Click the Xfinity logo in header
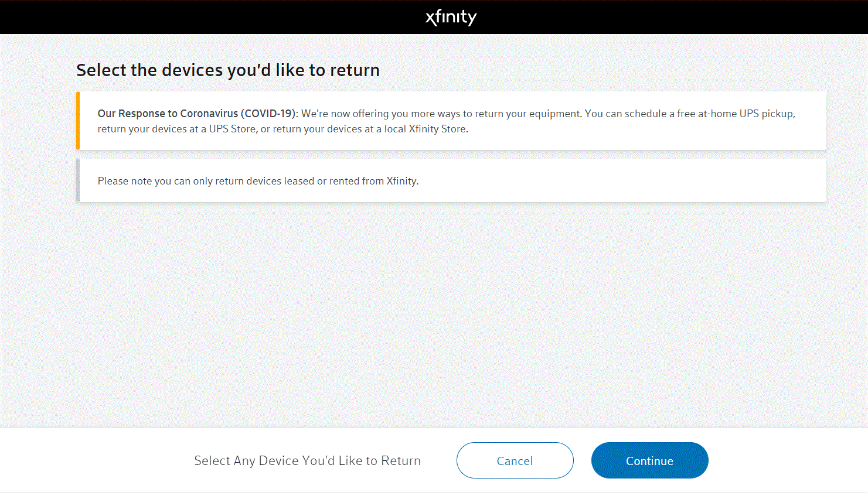This screenshot has width=868, height=499. click(x=451, y=17)
